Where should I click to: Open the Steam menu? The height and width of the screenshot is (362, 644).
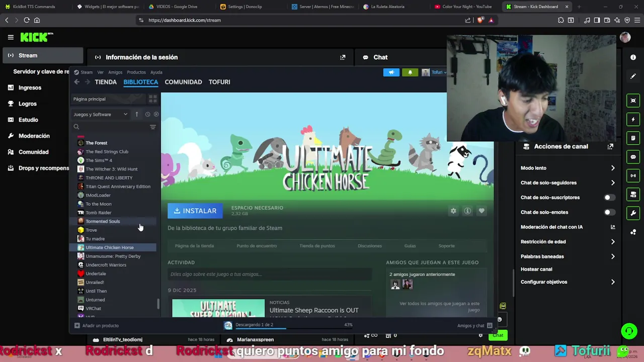click(87, 72)
